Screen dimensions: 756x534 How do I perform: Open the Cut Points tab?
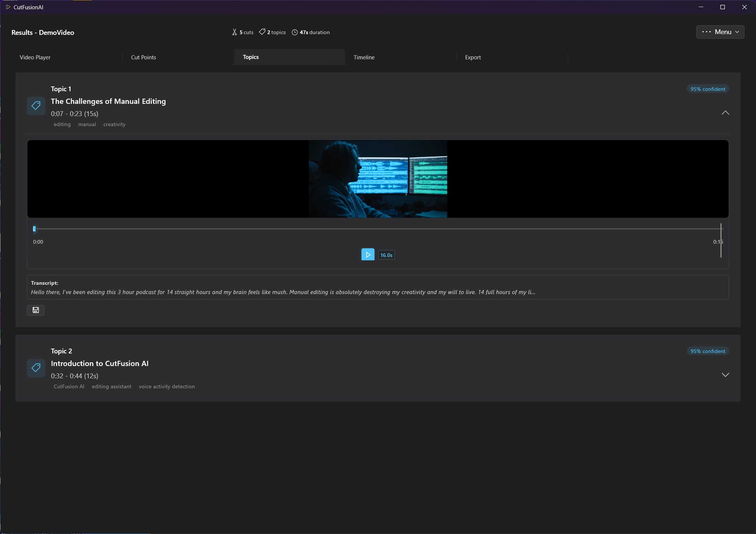point(144,57)
